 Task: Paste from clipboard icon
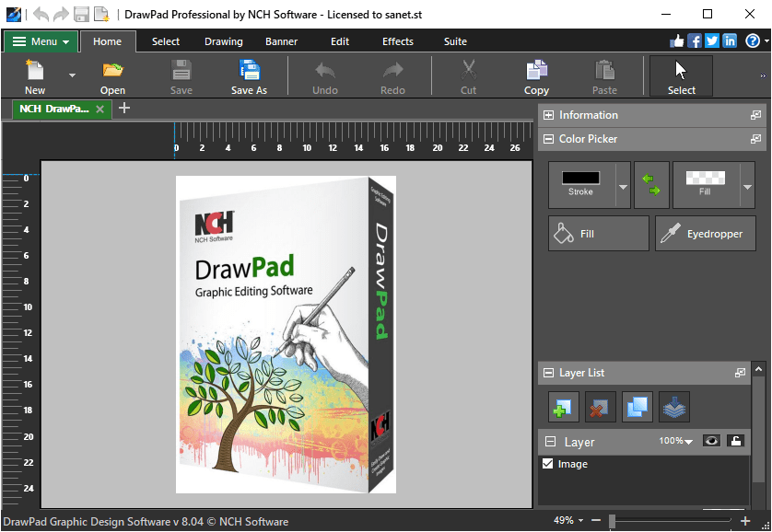[604, 76]
